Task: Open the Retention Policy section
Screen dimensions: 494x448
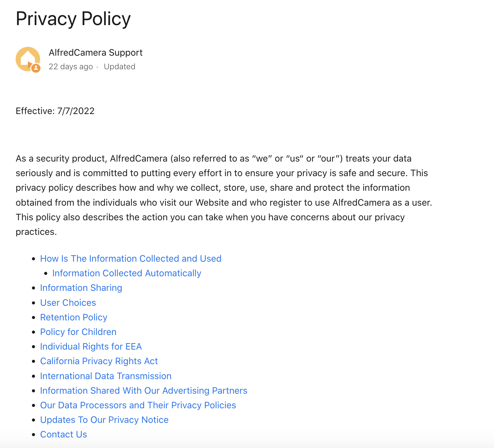Action: pos(73,317)
